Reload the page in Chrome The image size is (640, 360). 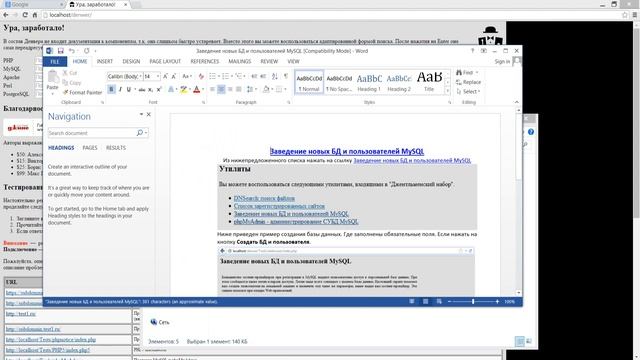pos(25,15)
